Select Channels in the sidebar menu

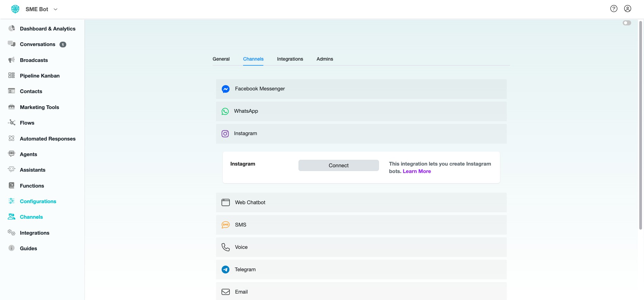31,217
